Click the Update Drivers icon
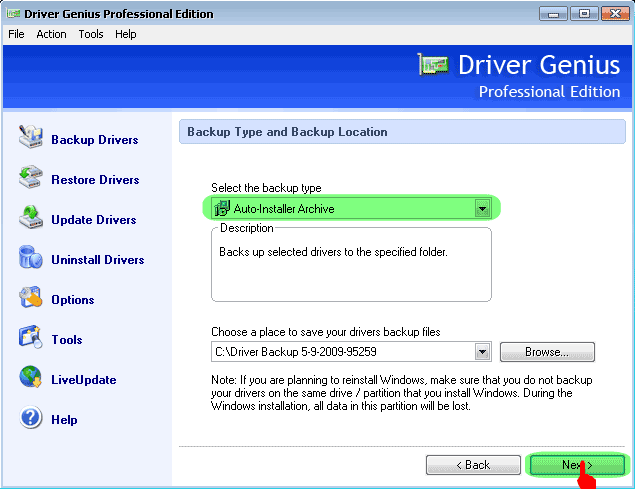This screenshot has height=489, width=635. pos(30,217)
